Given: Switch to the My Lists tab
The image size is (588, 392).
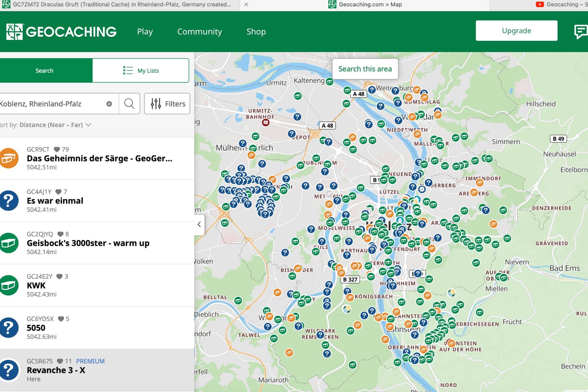Looking at the screenshot, I should pyautogui.click(x=141, y=70).
